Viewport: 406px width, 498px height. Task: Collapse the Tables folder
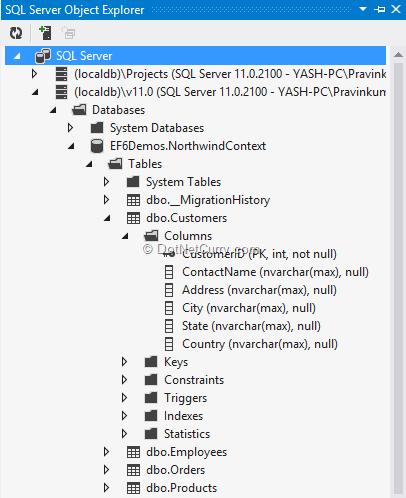pos(89,164)
